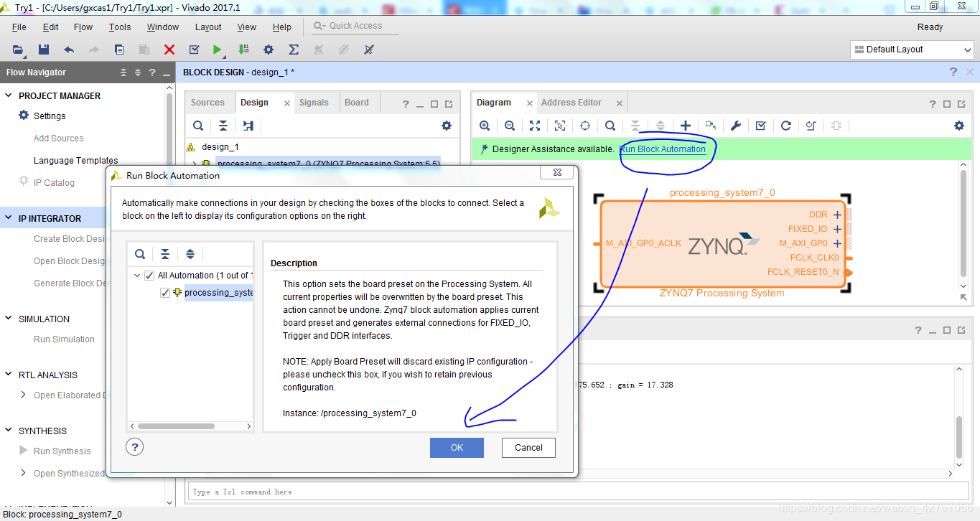Click Zoom Fit in Diagram toolbar
This screenshot has width=980, height=521.
tap(535, 126)
